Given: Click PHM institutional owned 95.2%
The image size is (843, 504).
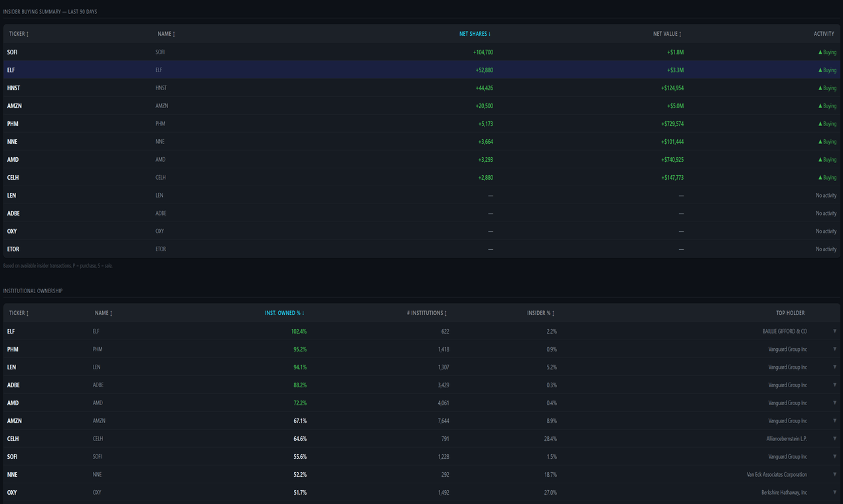Looking at the screenshot, I should pos(299,349).
